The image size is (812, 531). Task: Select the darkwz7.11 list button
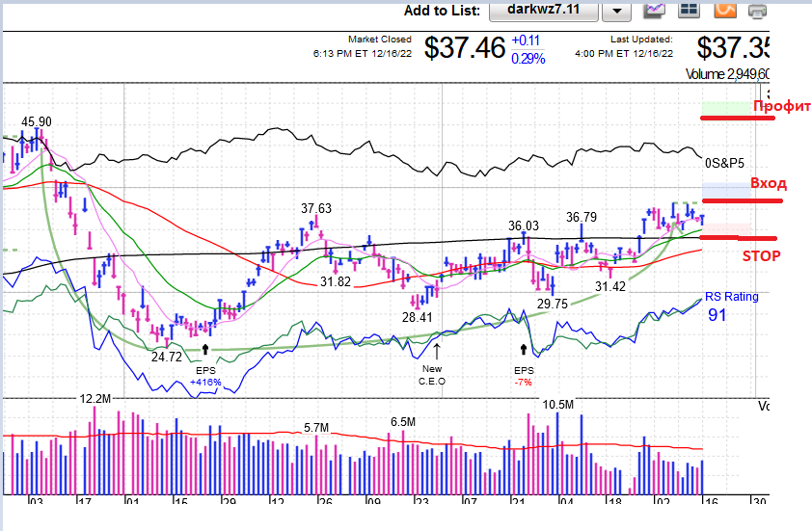click(545, 11)
